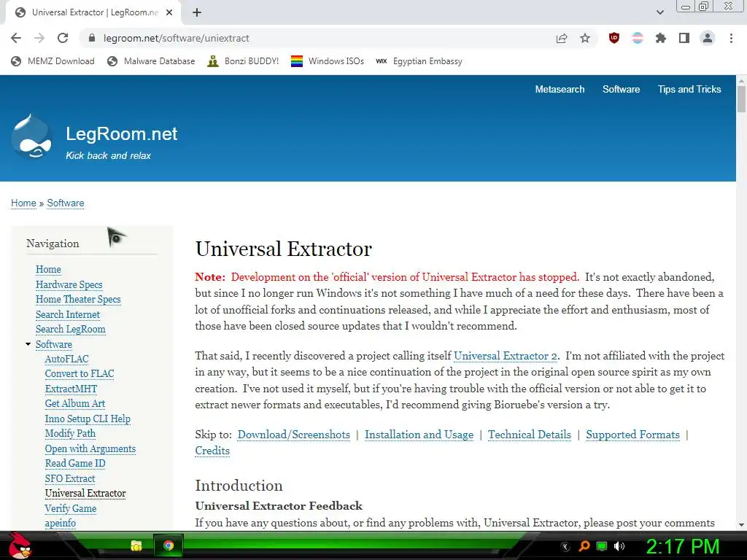Open the striped flag extension icon
747x560 pixels.
(x=638, y=38)
